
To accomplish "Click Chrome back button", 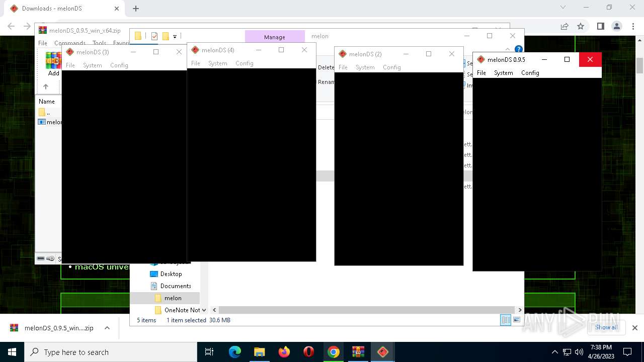I will [x=11, y=26].
